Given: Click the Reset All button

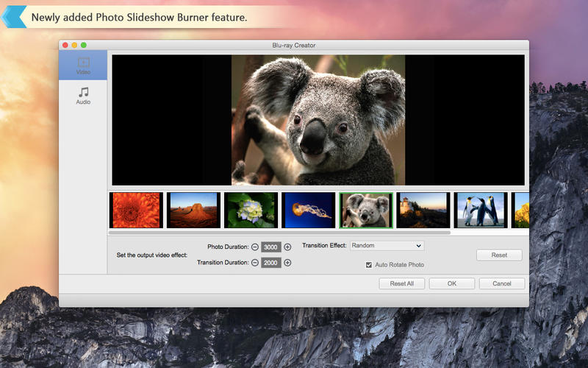Looking at the screenshot, I should [x=401, y=283].
